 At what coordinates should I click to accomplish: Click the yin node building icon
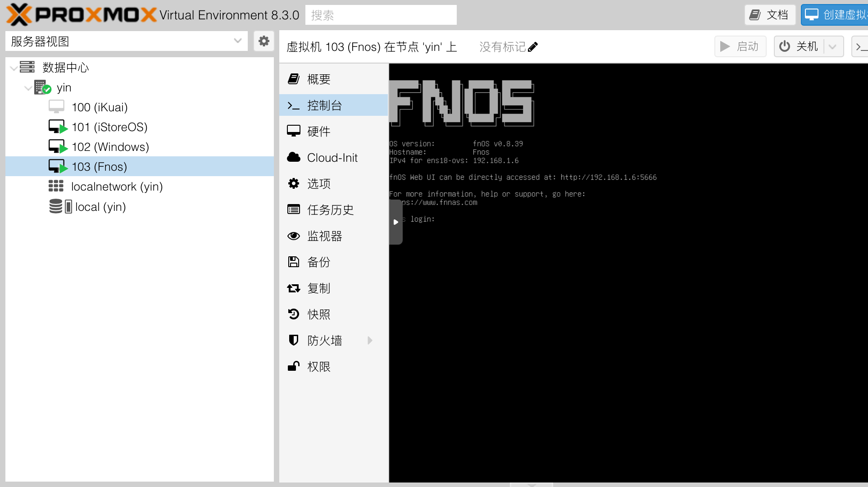point(42,87)
